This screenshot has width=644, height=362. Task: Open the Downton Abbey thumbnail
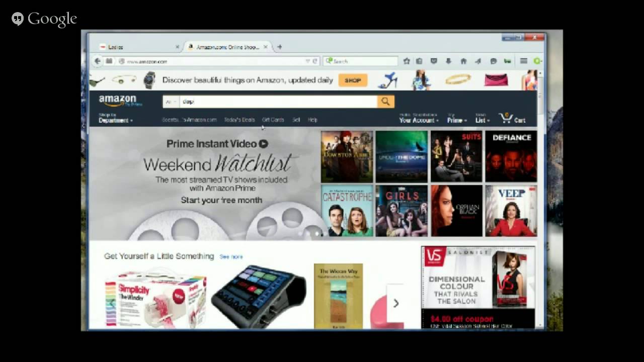coord(347,156)
